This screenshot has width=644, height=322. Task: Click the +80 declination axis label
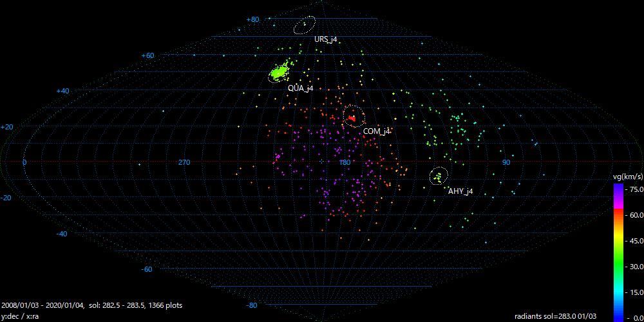252,20
